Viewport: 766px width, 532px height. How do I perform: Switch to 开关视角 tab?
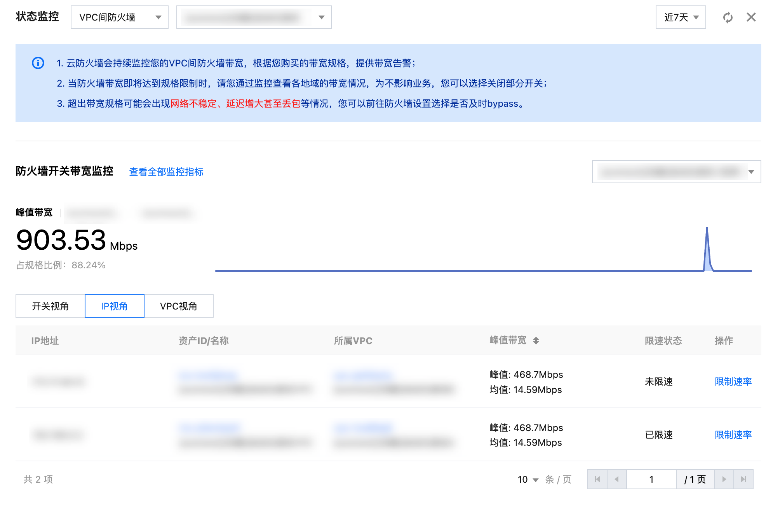tap(50, 306)
